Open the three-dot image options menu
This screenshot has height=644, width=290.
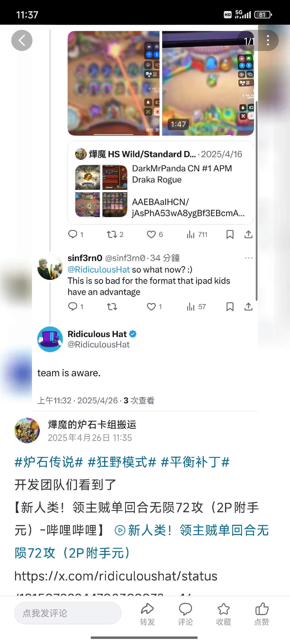[x=268, y=41]
